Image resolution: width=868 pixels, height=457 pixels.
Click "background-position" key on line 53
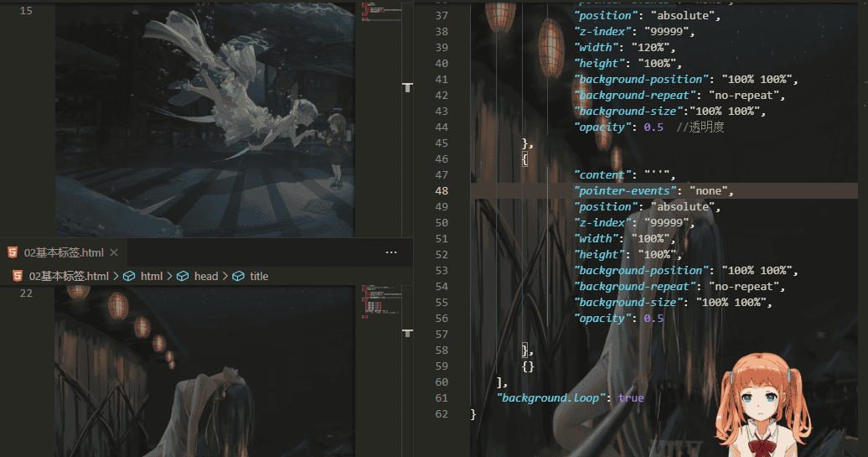641,270
